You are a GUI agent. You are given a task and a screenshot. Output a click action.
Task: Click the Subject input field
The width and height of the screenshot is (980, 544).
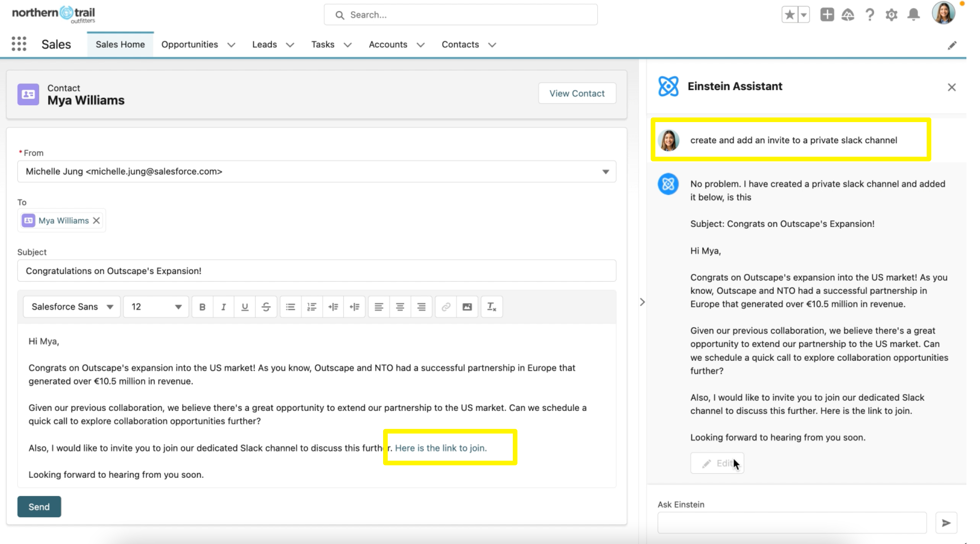317,271
